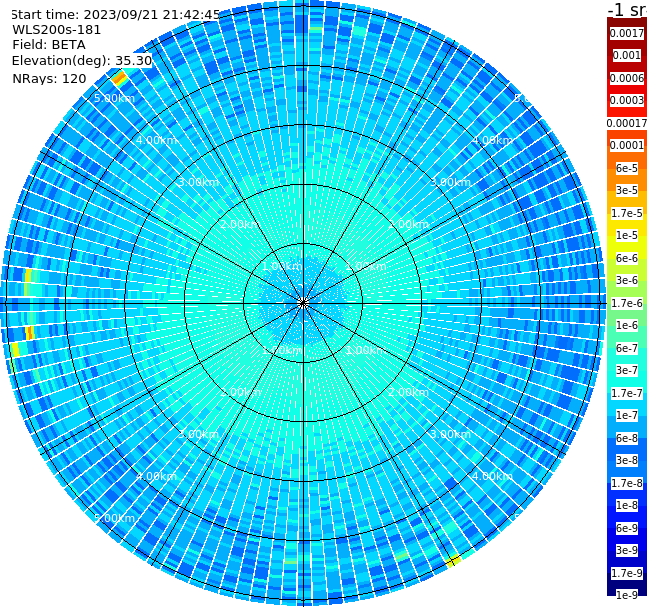Click the 6e-8 colorbar label
The width and height of the screenshot is (647, 607).
click(x=627, y=438)
